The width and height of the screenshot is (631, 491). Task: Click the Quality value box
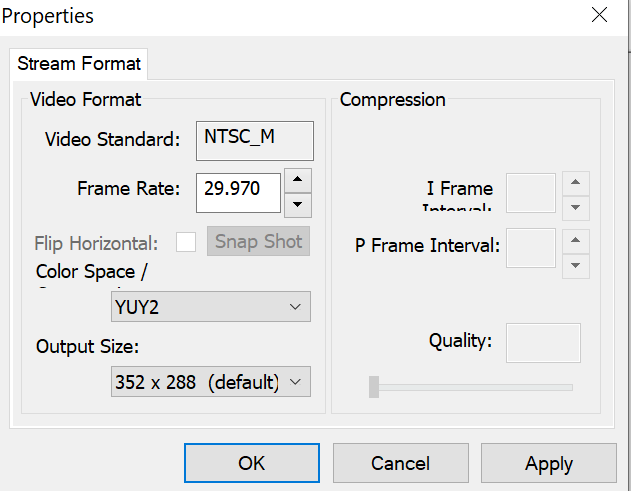[x=543, y=342]
